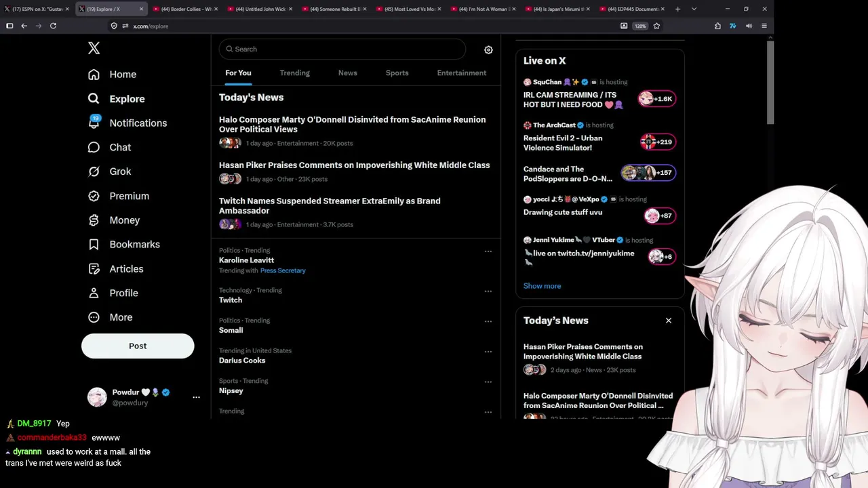Viewport: 868px width, 488px height.
Task: Bookmark this page with the star
Action: [657, 26]
